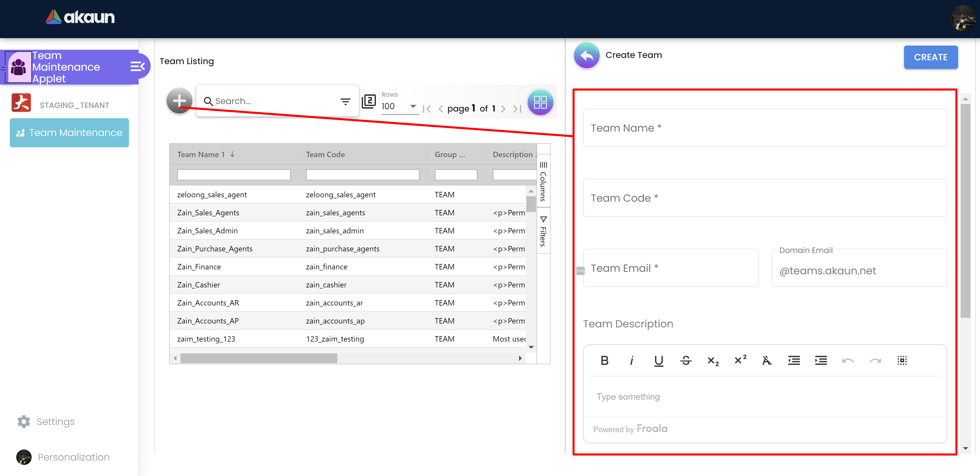Image resolution: width=980 pixels, height=476 pixels.
Task: Apply Underline in the Froala toolbar
Action: coord(659,360)
